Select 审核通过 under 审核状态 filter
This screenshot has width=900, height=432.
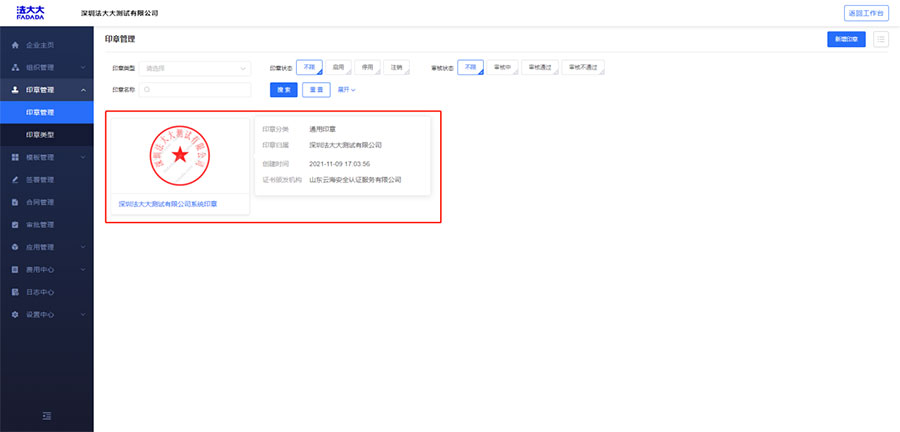(541, 68)
